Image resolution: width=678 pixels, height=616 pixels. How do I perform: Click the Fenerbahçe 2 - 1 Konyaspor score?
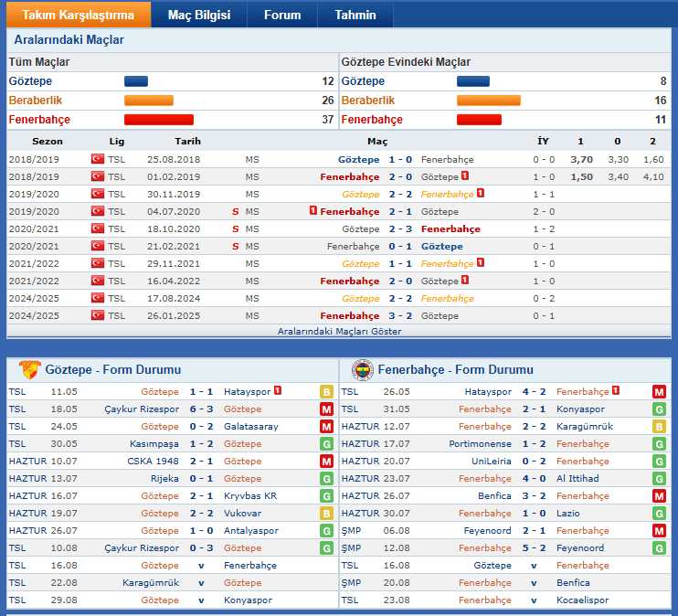pos(534,409)
